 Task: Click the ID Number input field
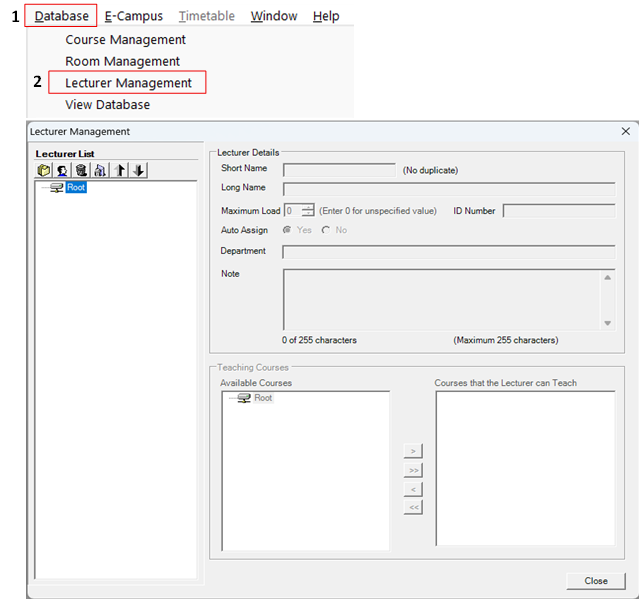click(559, 211)
